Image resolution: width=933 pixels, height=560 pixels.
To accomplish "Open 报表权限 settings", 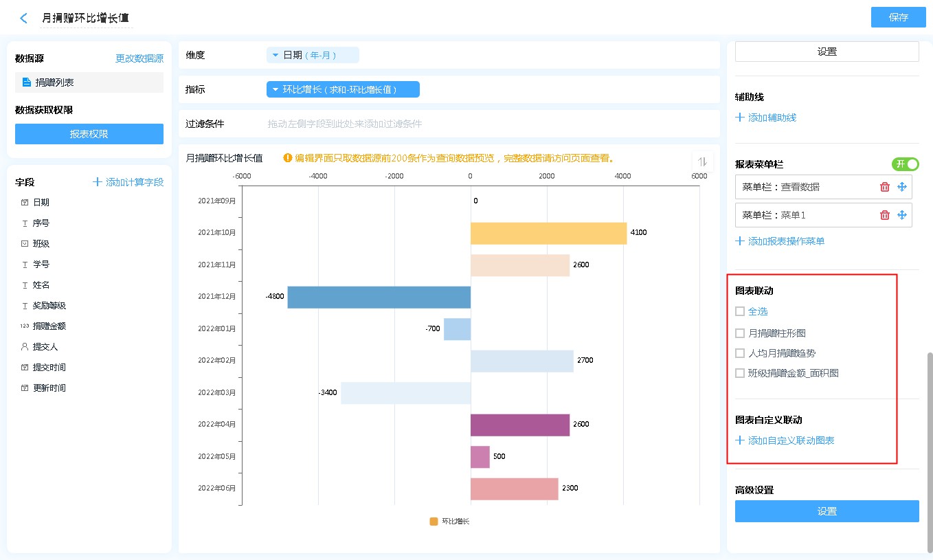I will click(x=89, y=134).
